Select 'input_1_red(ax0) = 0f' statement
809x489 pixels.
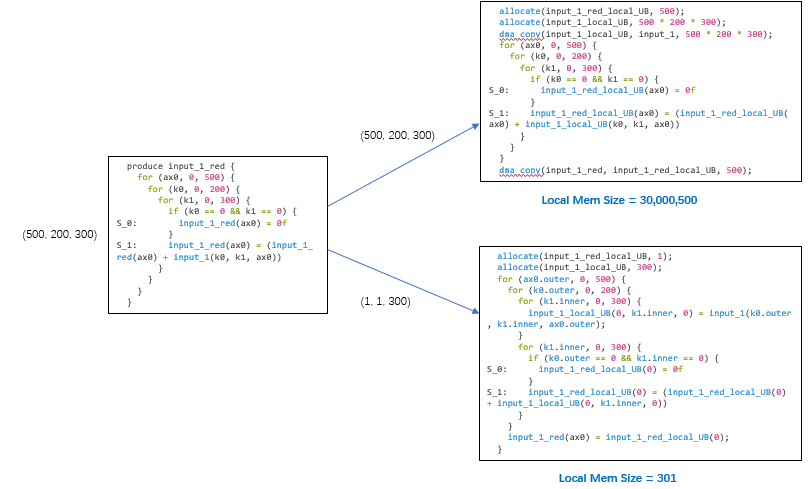click(233, 223)
